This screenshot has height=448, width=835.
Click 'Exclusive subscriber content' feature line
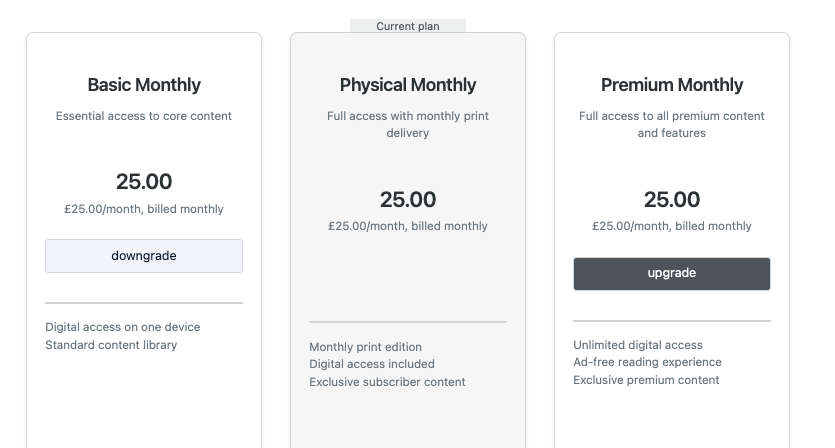pos(387,382)
